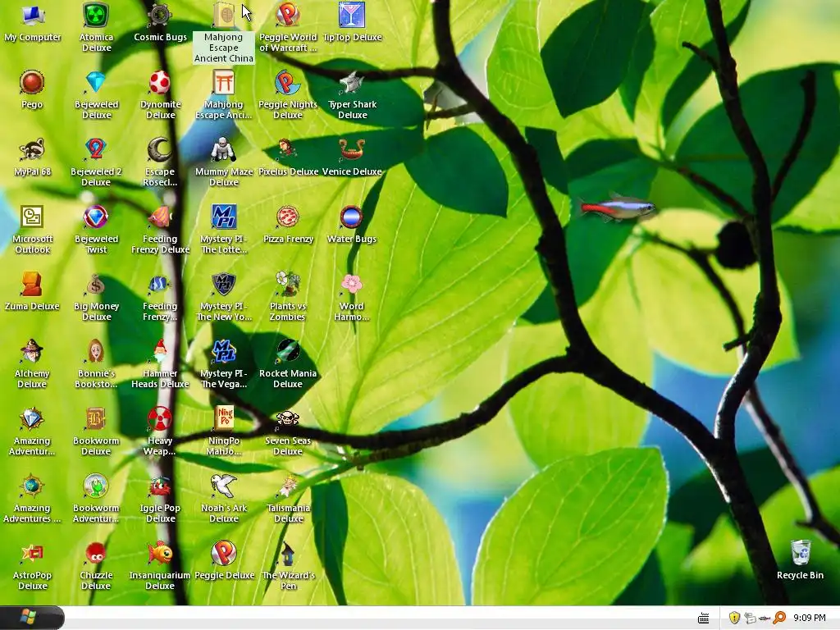Select the Pizza Frenzy icon
Screen dimensions: 840x630
pyautogui.click(x=288, y=217)
